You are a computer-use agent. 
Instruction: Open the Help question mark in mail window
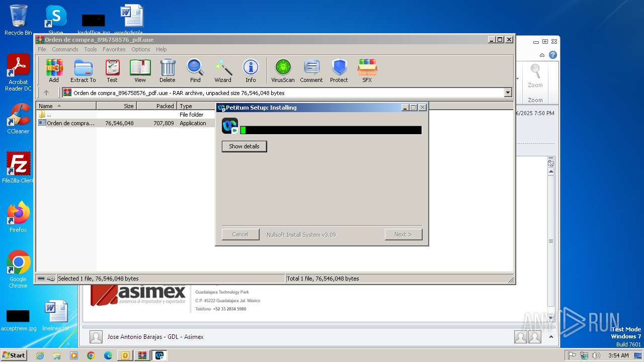(553, 55)
